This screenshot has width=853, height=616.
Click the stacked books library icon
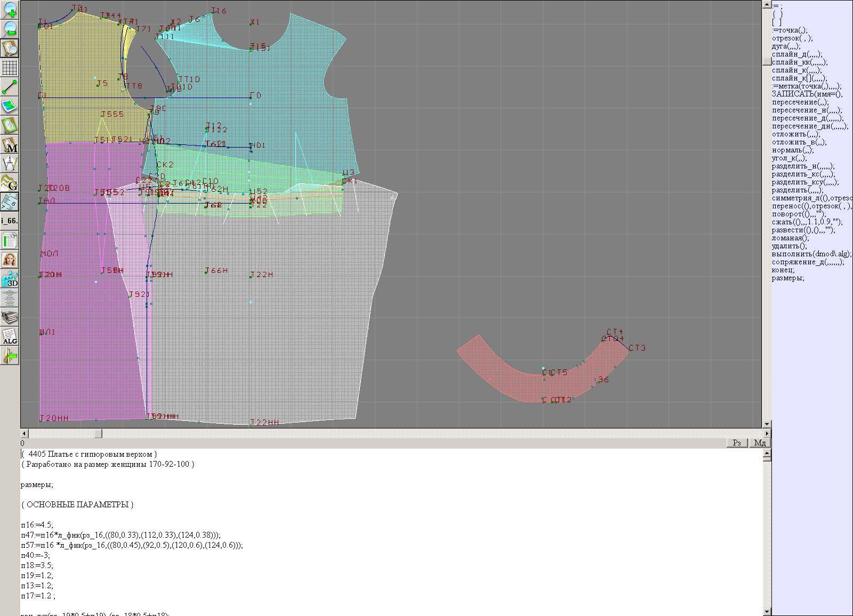[10, 318]
